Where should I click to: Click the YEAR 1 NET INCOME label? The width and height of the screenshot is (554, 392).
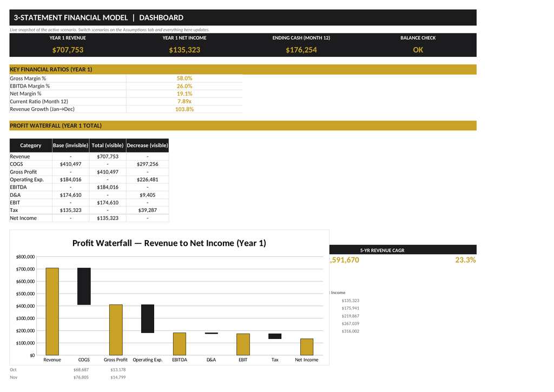[x=184, y=38]
